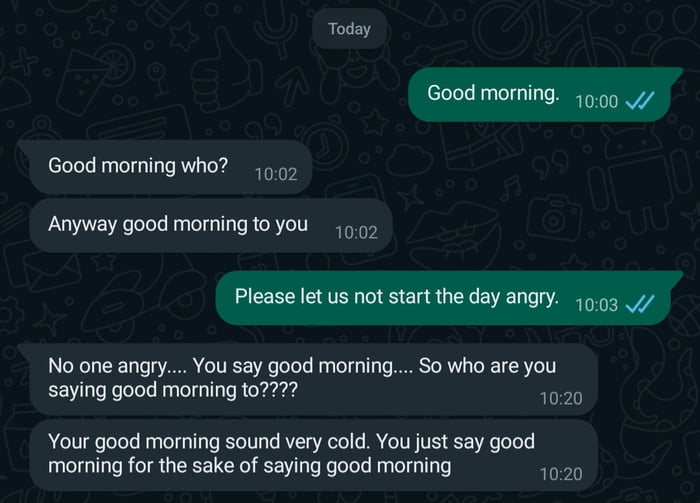Click the "morning for the sake of" text line
The width and height of the screenshot is (700, 503).
click(x=250, y=465)
